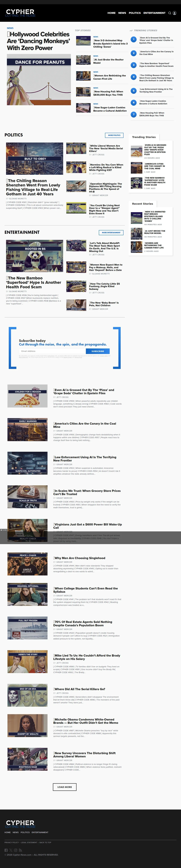Click Jett Cross byline under Epstein Files article

coord(62,397)
